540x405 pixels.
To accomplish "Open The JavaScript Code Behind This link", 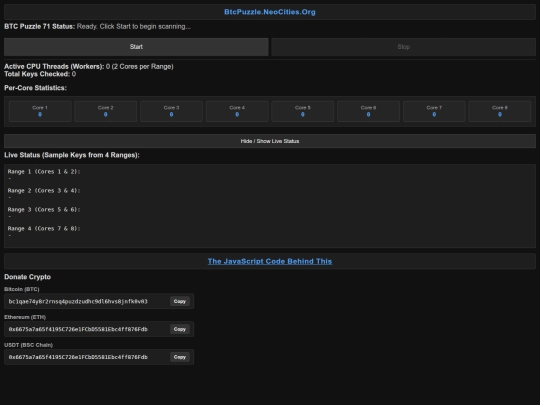I will pyautogui.click(x=270, y=261).
